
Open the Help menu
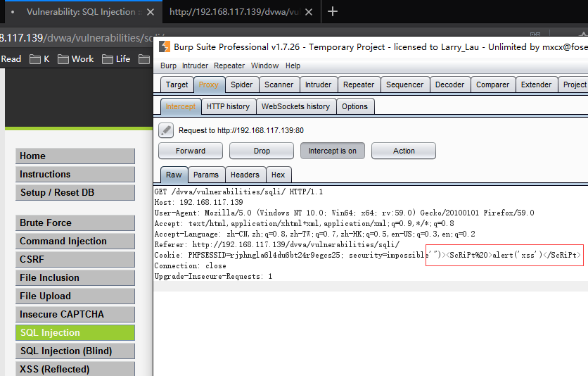(293, 65)
